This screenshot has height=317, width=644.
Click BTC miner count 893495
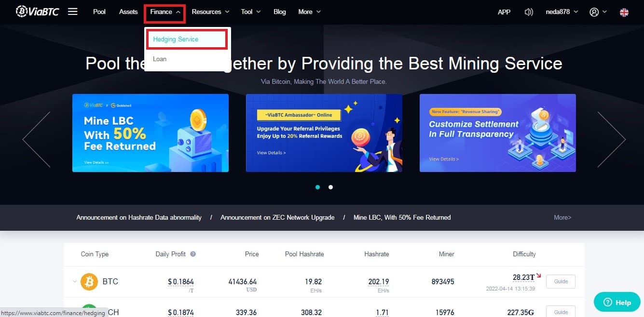[443, 281]
